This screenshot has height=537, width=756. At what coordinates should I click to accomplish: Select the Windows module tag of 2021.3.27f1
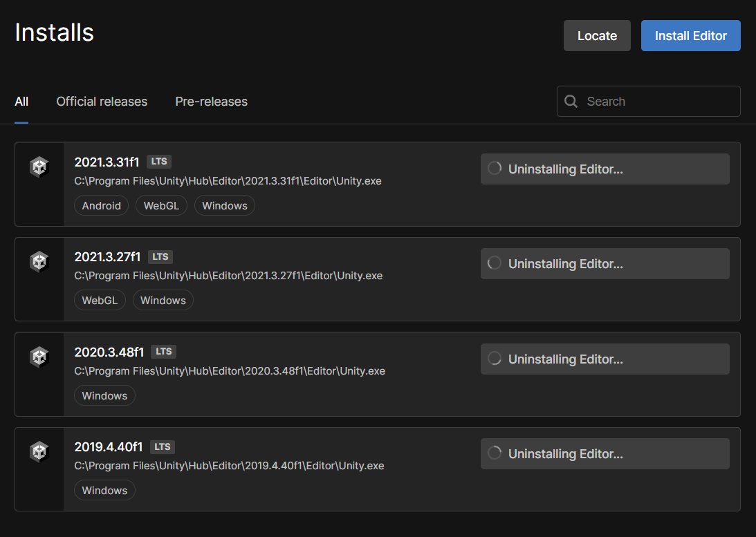pos(163,301)
